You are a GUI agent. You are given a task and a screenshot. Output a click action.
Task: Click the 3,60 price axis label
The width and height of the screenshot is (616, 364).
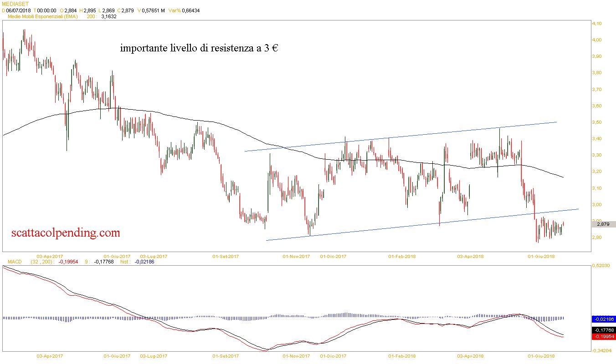point(597,106)
